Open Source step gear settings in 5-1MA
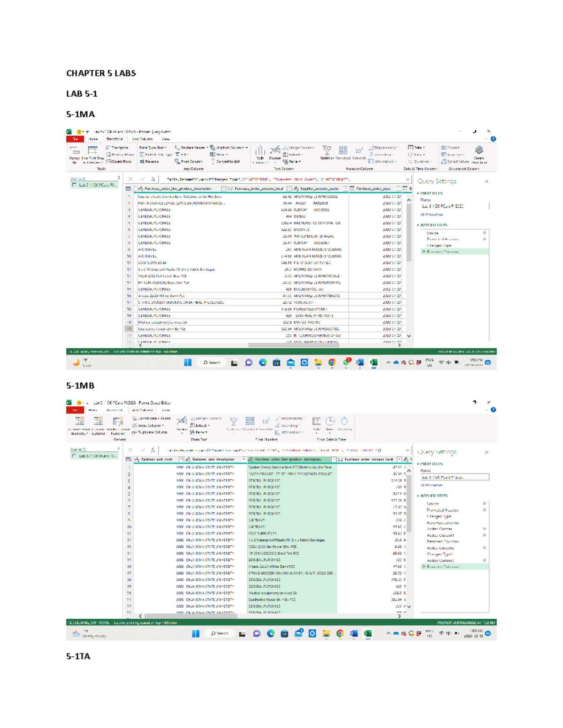The image size is (563, 728). pyautogui.click(x=484, y=233)
